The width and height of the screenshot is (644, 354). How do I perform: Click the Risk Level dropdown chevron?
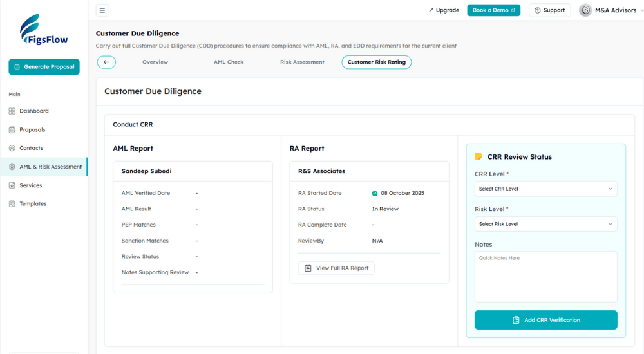[611, 224]
